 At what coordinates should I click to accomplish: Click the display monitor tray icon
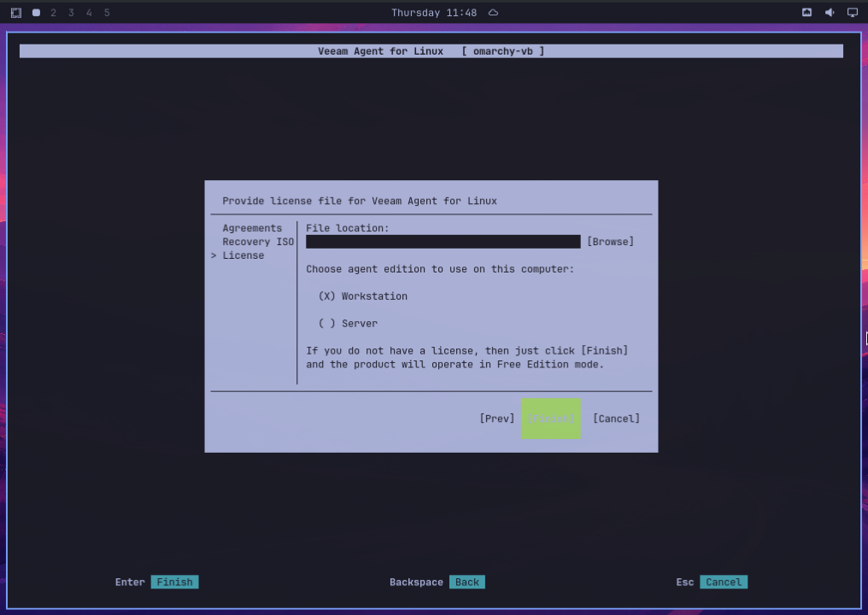(853, 12)
